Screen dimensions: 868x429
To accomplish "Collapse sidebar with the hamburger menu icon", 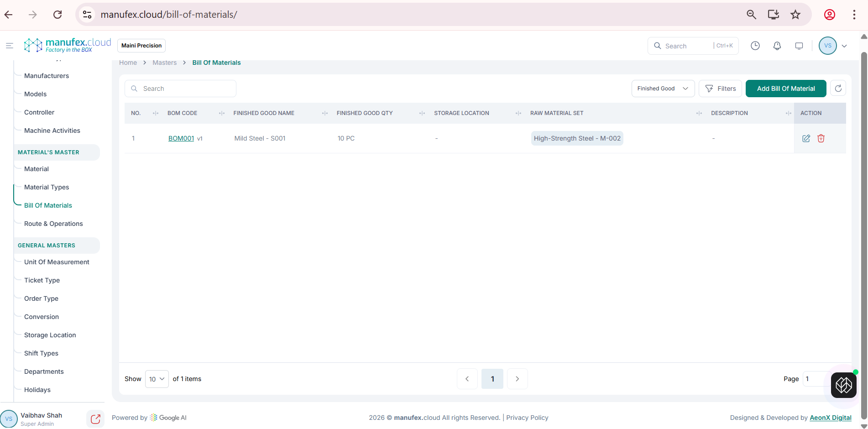I will [x=9, y=46].
